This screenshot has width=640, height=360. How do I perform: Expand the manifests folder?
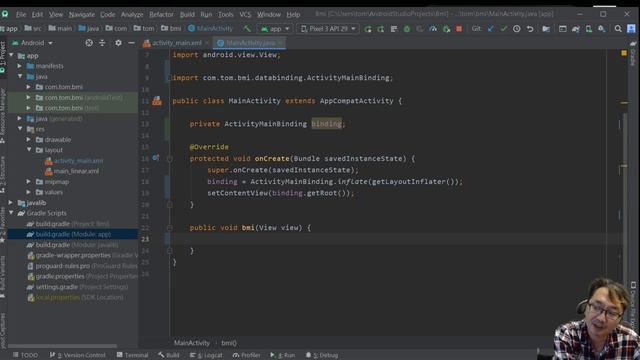(20, 66)
